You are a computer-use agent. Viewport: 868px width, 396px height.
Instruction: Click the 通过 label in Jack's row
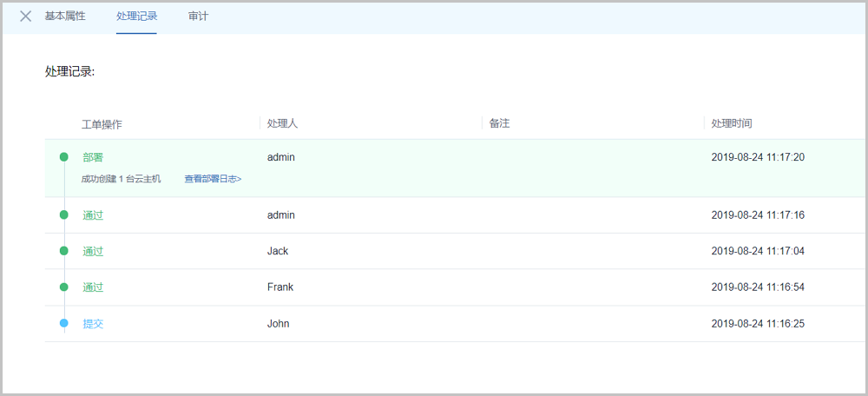pyautogui.click(x=93, y=251)
